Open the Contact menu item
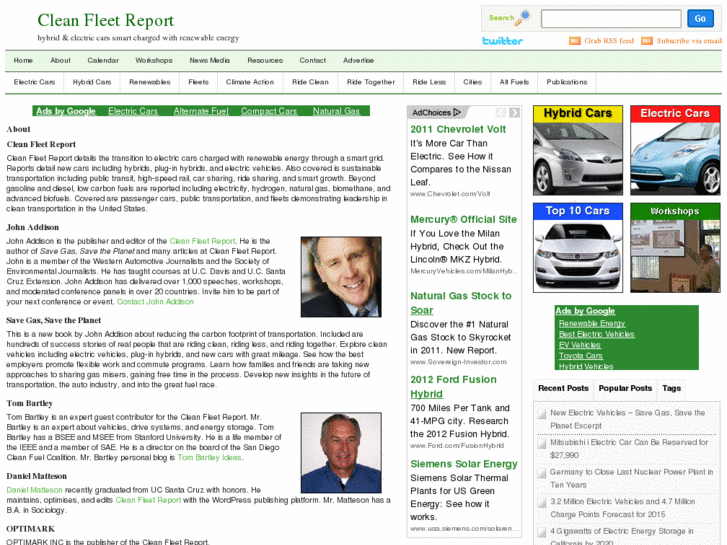Image resolution: width=727 pixels, height=545 pixels. pos(312,60)
